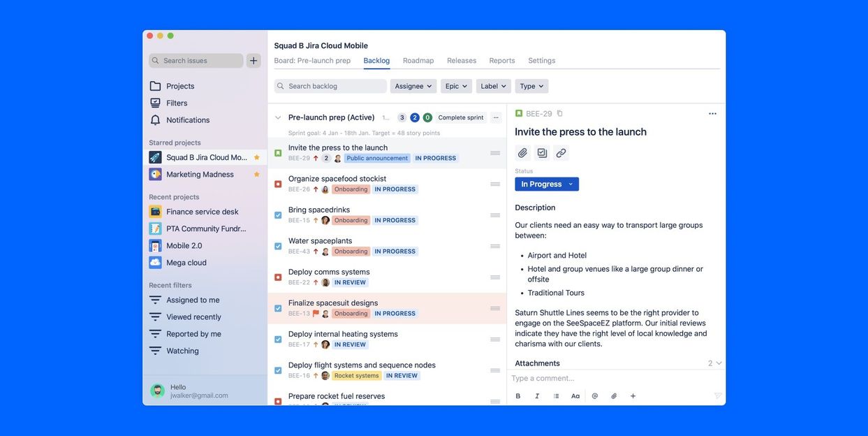Collapse the Pre-launch prep sprint section
This screenshot has width=868, height=436.
[278, 117]
